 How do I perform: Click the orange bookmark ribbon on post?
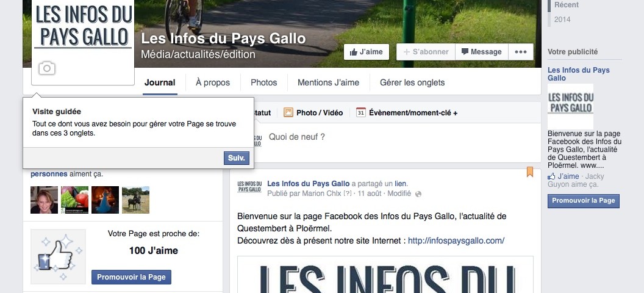click(530, 172)
